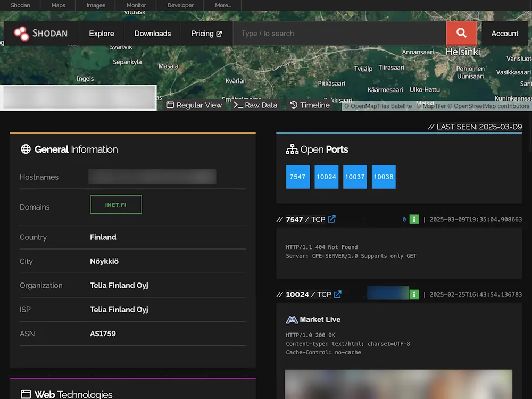Viewport: 532px width, 399px height.
Task: Click the blurred screenshot thumbnail under Market Live
Action: 398,384
